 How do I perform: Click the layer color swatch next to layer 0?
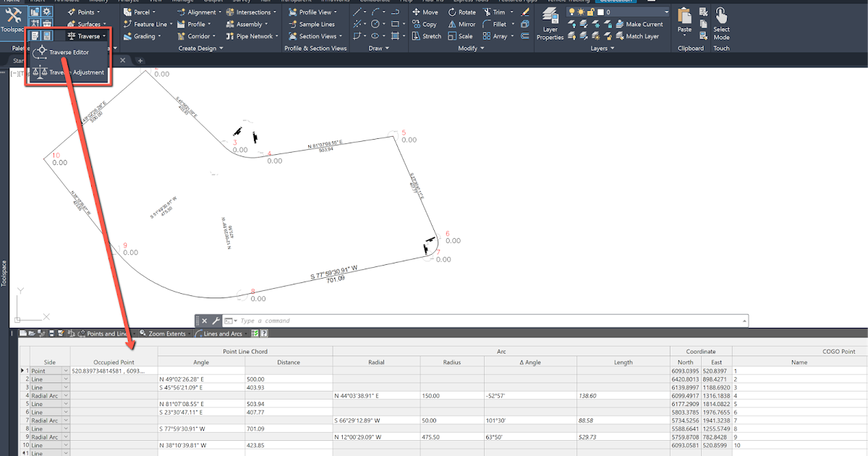[x=600, y=11]
